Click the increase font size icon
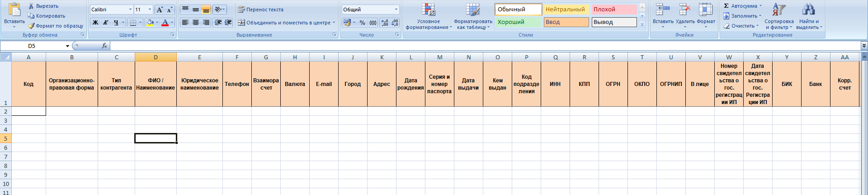The width and height of the screenshot is (868, 195). tap(160, 10)
